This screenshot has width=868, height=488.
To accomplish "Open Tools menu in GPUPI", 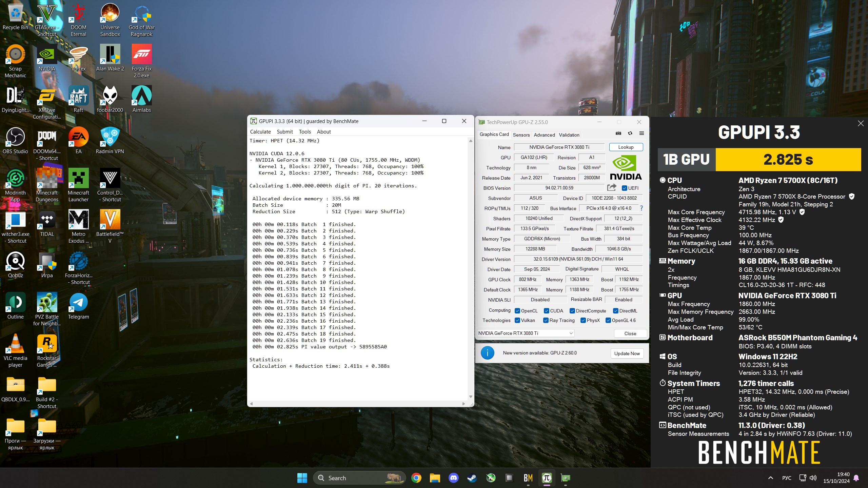I will click(x=305, y=132).
